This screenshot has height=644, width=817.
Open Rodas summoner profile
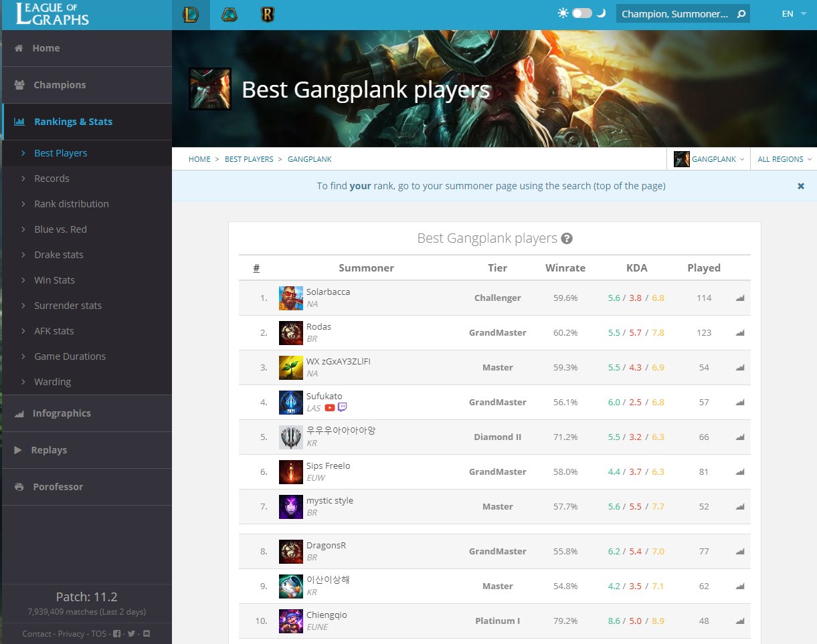[x=319, y=327]
